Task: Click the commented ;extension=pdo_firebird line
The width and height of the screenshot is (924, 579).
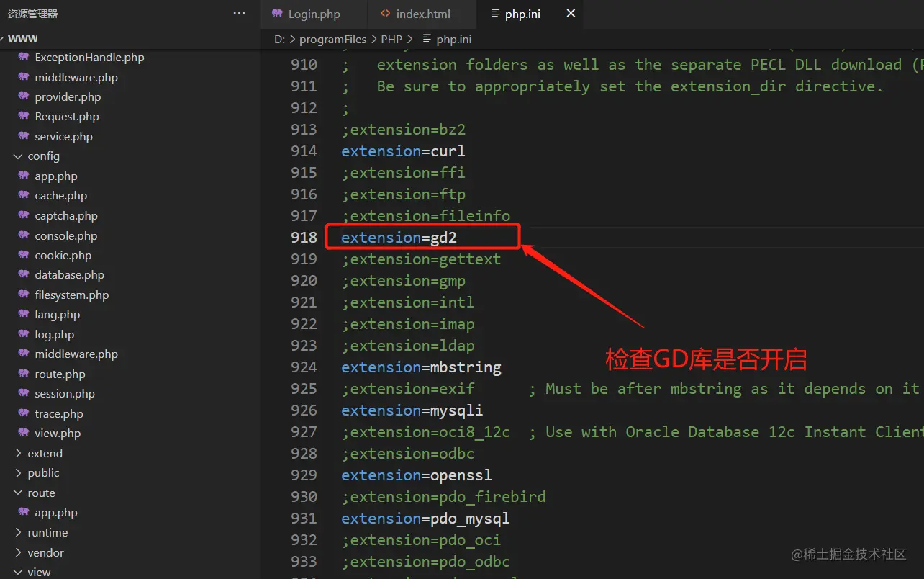Action: click(x=443, y=496)
